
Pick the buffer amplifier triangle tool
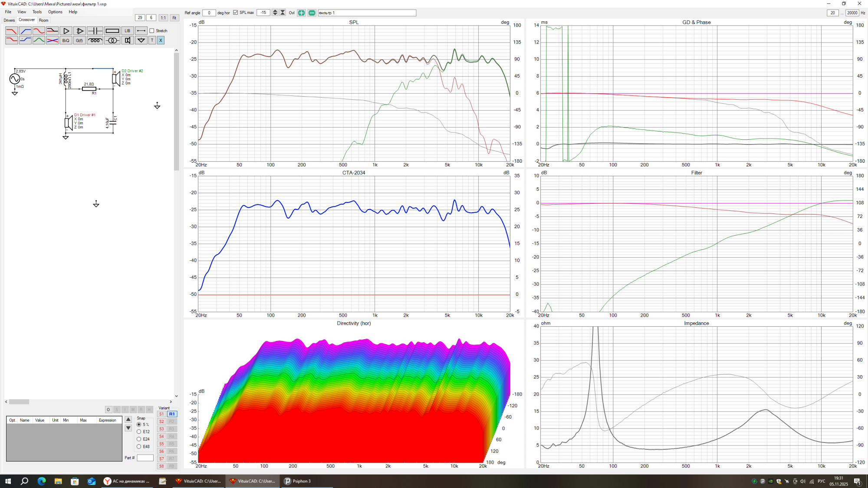[x=66, y=31]
